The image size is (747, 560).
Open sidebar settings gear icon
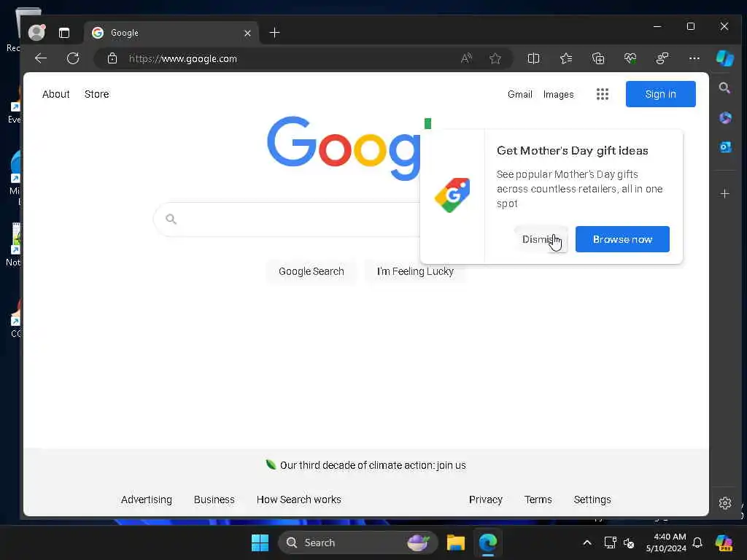[725, 503]
